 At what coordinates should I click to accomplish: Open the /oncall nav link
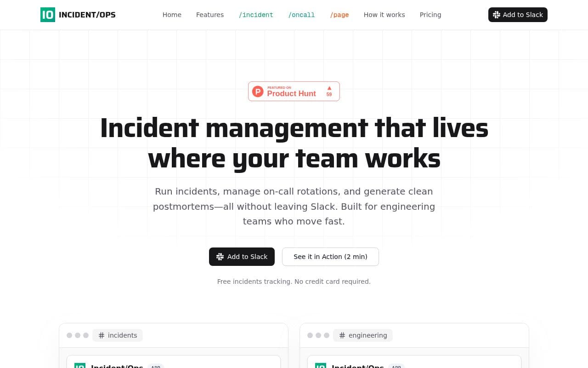(x=301, y=15)
